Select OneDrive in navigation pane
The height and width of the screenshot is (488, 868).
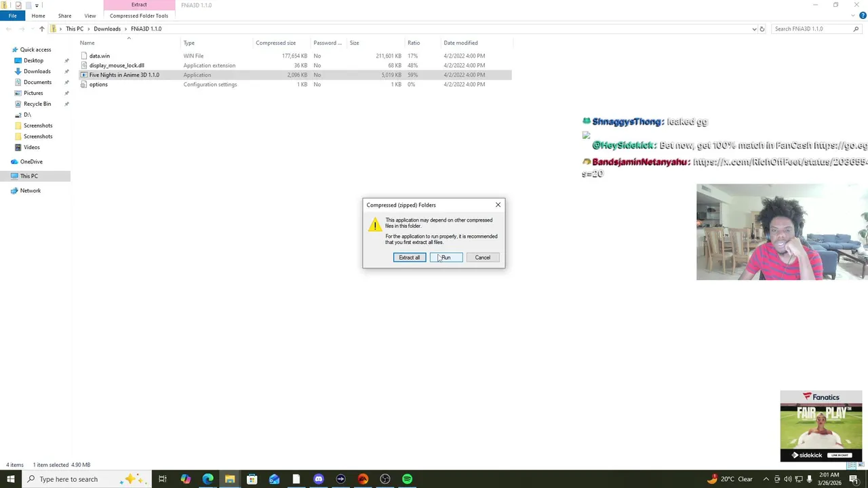coord(31,161)
